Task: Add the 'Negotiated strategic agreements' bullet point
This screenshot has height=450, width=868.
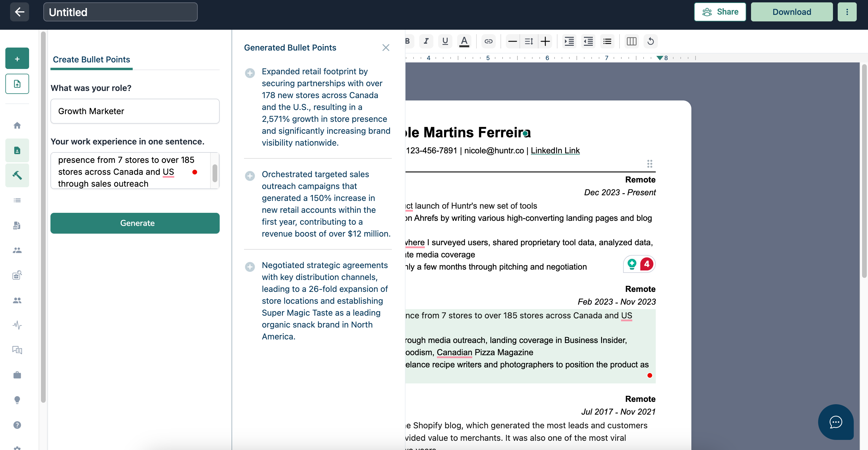Action: [250, 267]
